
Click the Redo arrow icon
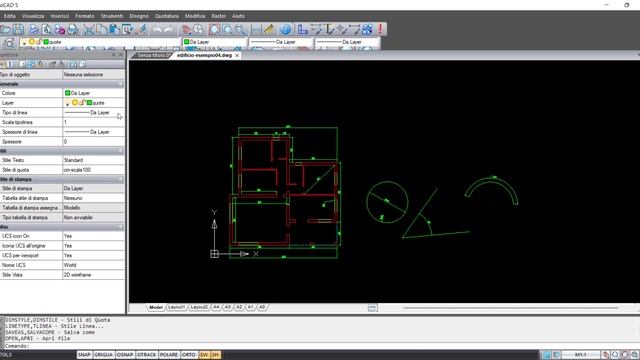169,29
